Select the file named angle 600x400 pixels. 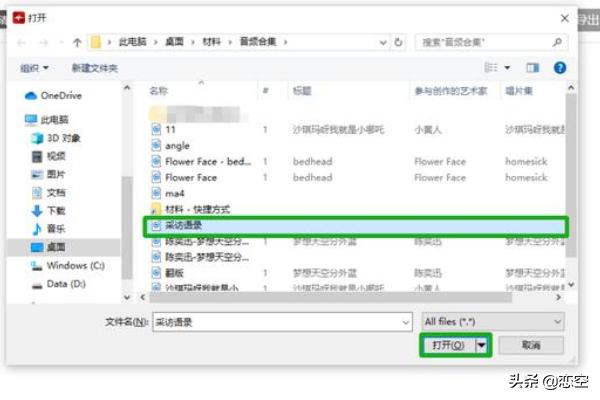pos(177,145)
